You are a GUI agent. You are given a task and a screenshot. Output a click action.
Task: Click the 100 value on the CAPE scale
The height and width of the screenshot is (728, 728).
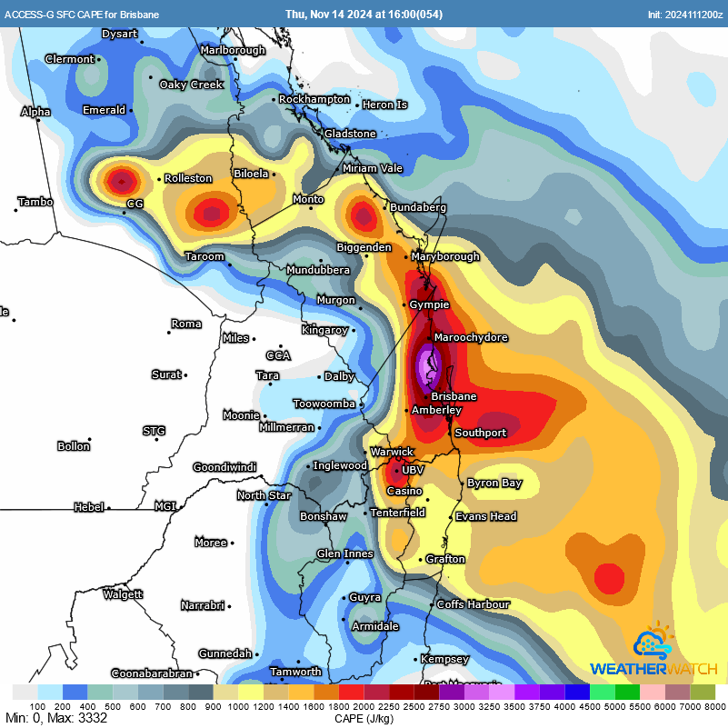[x=36, y=706]
